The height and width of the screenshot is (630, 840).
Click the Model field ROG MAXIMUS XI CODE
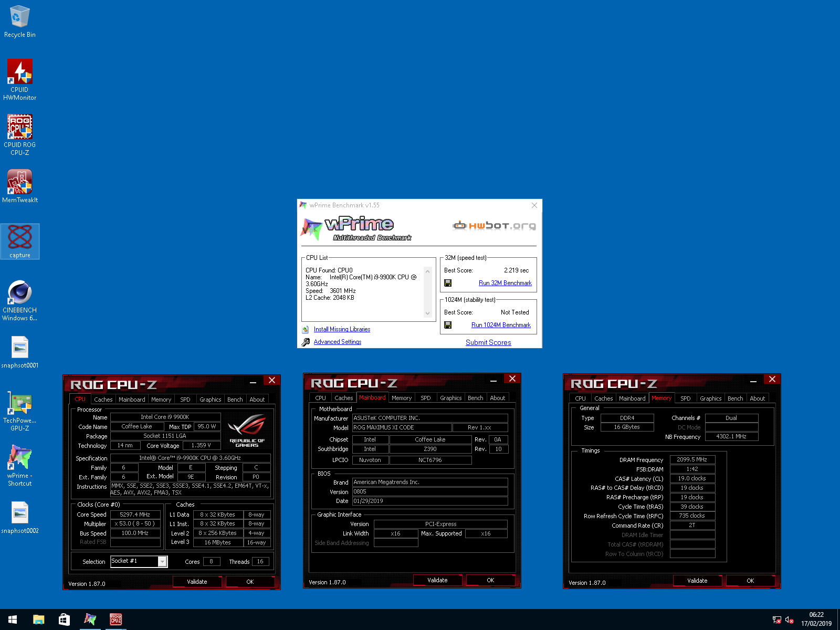tap(402, 427)
